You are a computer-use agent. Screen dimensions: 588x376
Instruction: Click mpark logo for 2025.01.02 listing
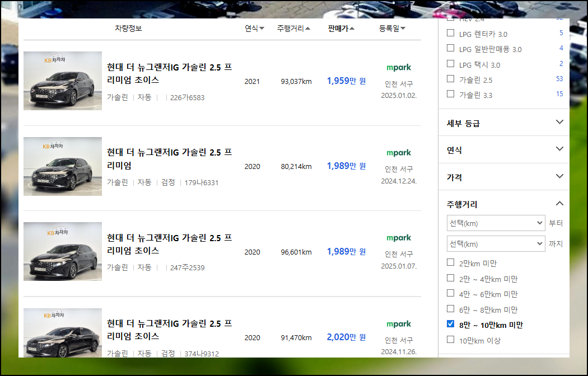(399, 68)
